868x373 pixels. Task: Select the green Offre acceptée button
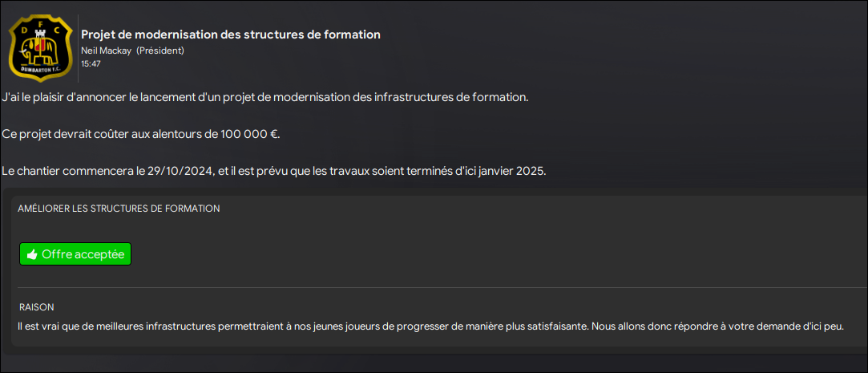75,253
